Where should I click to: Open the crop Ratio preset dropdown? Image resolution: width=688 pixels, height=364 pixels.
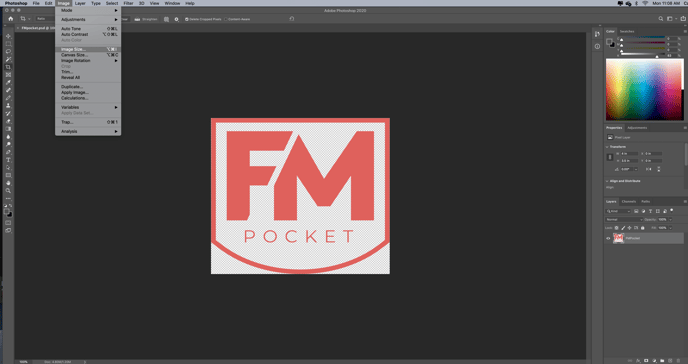(45, 19)
